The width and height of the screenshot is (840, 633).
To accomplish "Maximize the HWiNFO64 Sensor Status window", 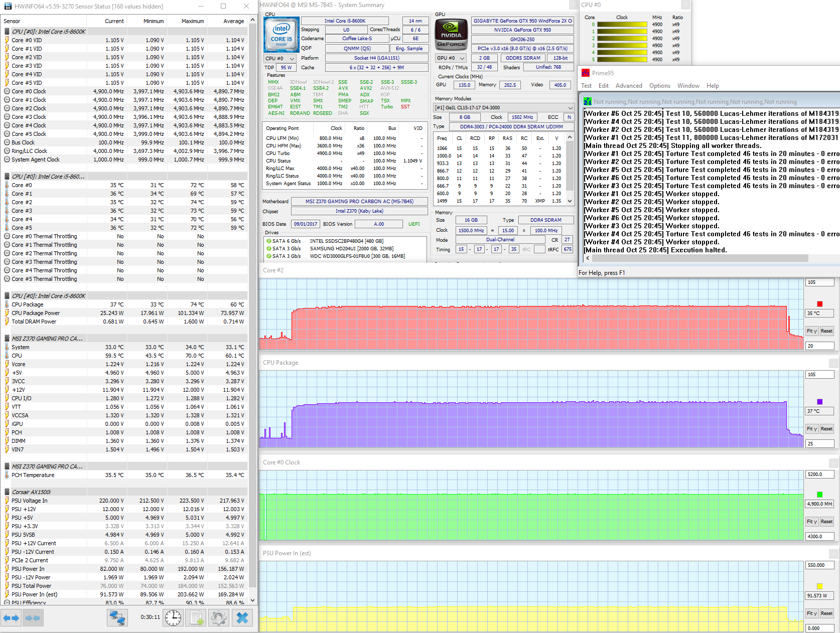I will (223, 6).
